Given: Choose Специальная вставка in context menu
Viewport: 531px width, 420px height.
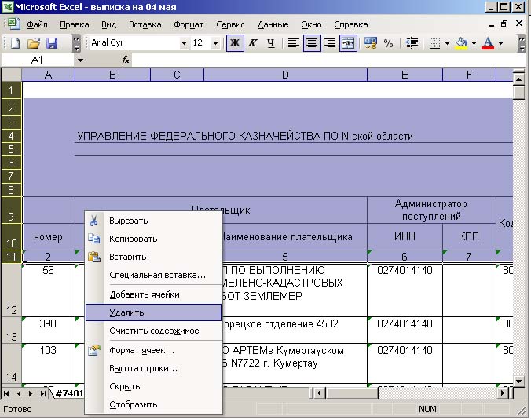Looking at the screenshot, I should pos(157,275).
